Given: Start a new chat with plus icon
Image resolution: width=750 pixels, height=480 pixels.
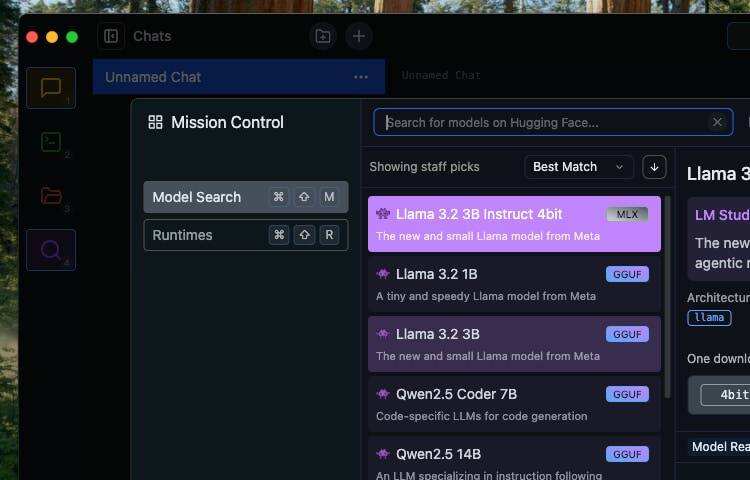Looking at the screenshot, I should click(x=359, y=36).
